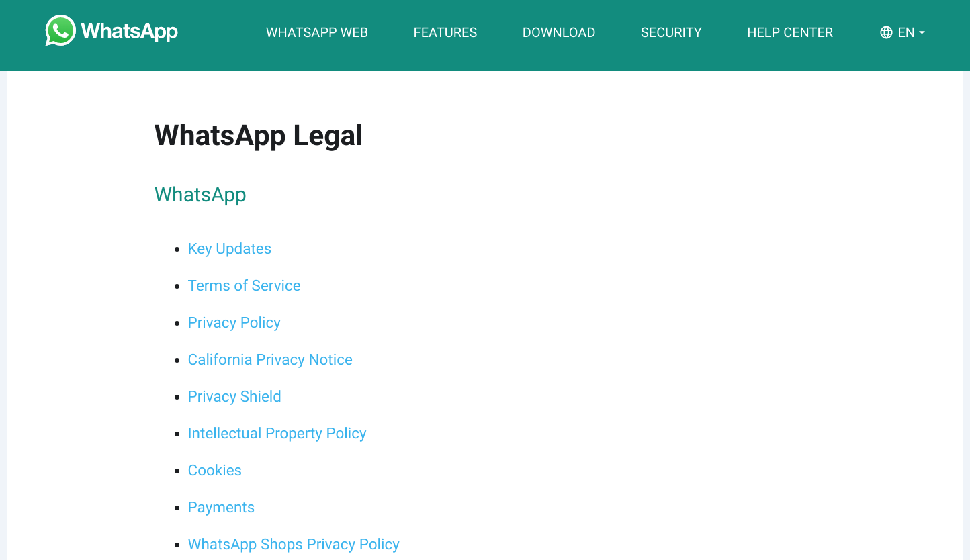View the Privacy Policy link
This screenshot has height=560, width=970.
click(234, 322)
